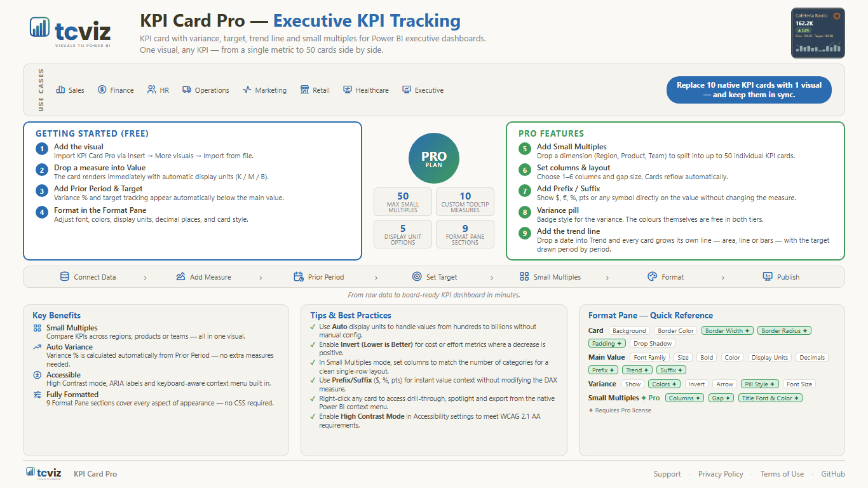
Task: Click the Add Measure chart icon
Action: tap(180, 276)
